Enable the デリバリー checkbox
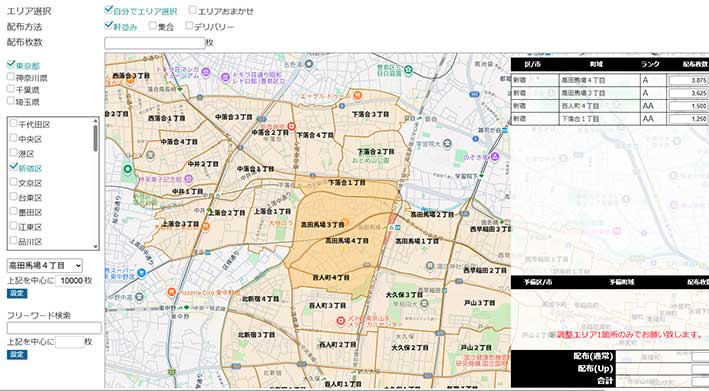The width and height of the screenshot is (709, 391). [x=189, y=26]
